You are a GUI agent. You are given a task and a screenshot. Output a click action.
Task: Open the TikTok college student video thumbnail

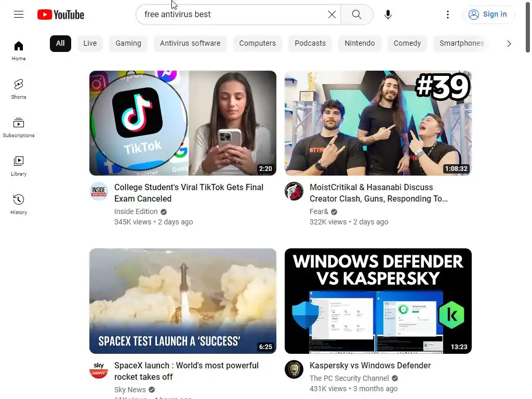coord(183,123)
